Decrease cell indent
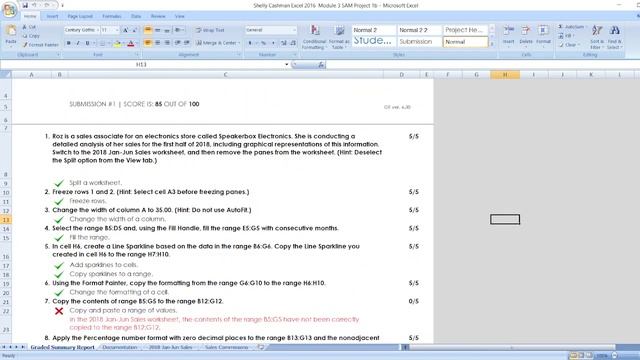 coord(178,43)
